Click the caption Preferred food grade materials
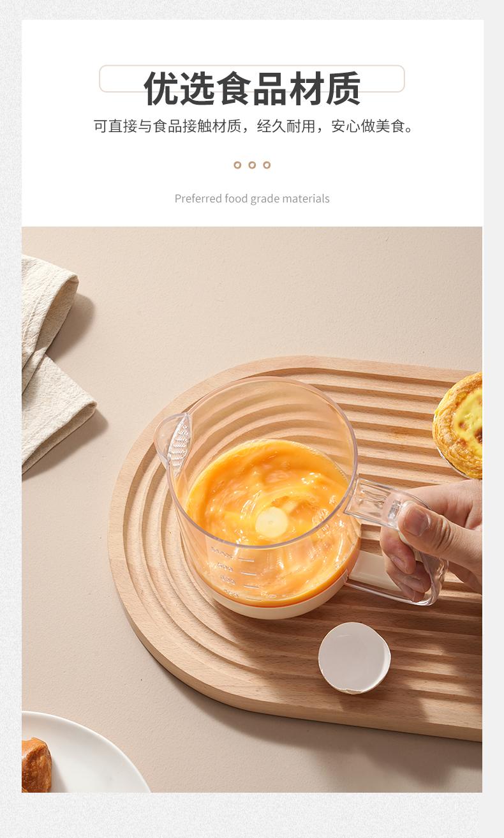 click(252, 198)
